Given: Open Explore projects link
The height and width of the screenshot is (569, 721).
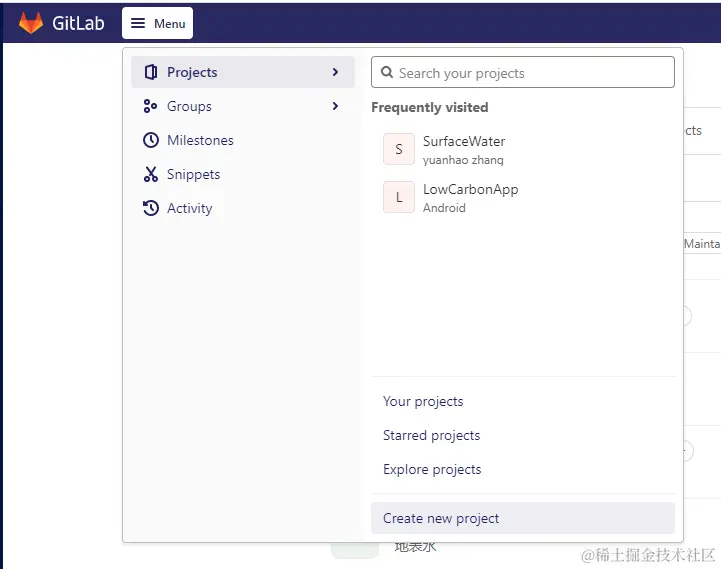Looking at the screenshot, I should [x=432, y=469].
